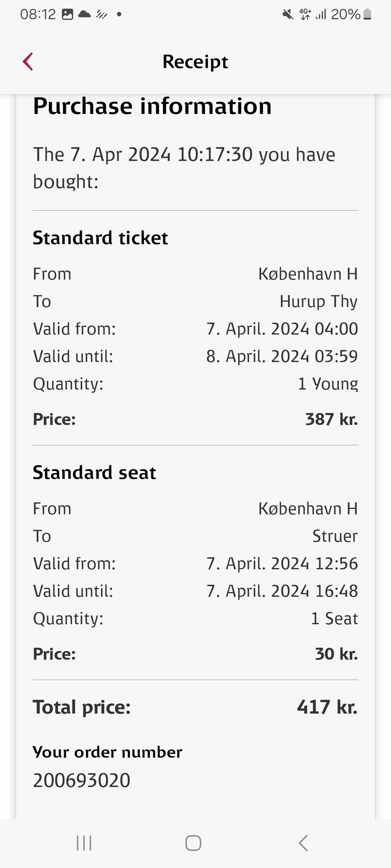The image size is (391, 868).
Task: Tap the Android recent apps button
Action: click(x=84, y=843)
